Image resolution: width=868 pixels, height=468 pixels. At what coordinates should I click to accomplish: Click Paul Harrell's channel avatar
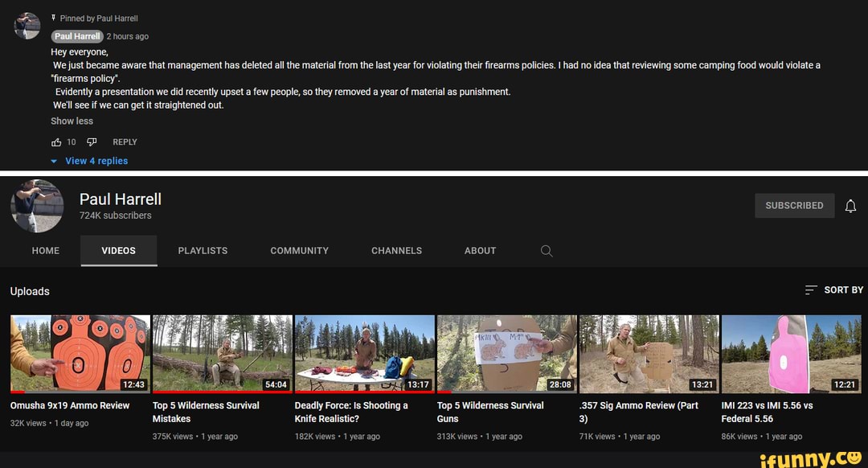37,206
